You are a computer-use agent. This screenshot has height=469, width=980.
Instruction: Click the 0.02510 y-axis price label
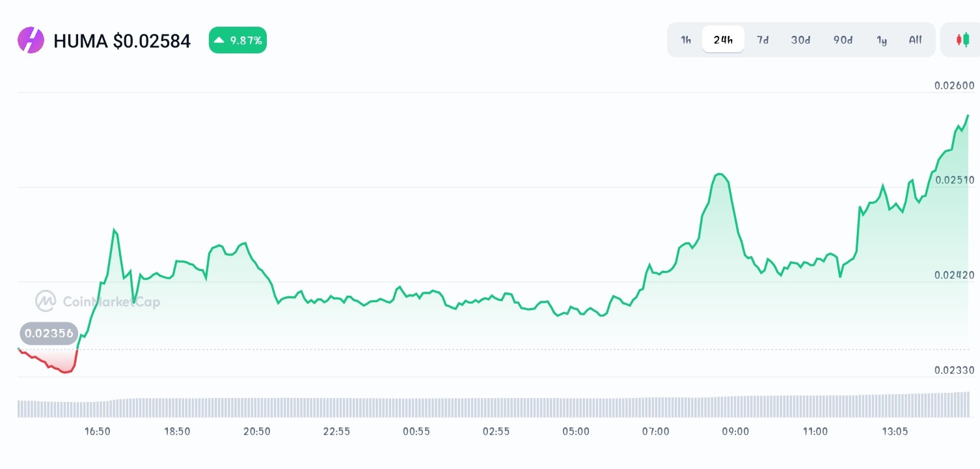tap(954, 180)
